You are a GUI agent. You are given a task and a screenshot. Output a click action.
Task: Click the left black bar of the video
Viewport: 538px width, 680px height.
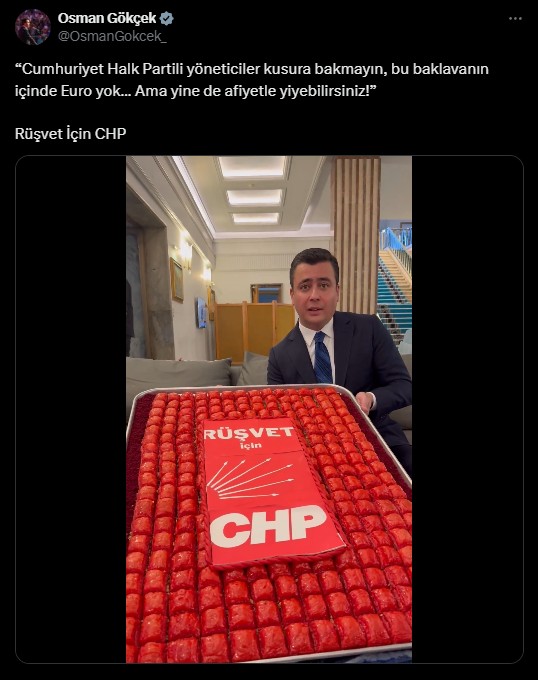click(71, 409)
